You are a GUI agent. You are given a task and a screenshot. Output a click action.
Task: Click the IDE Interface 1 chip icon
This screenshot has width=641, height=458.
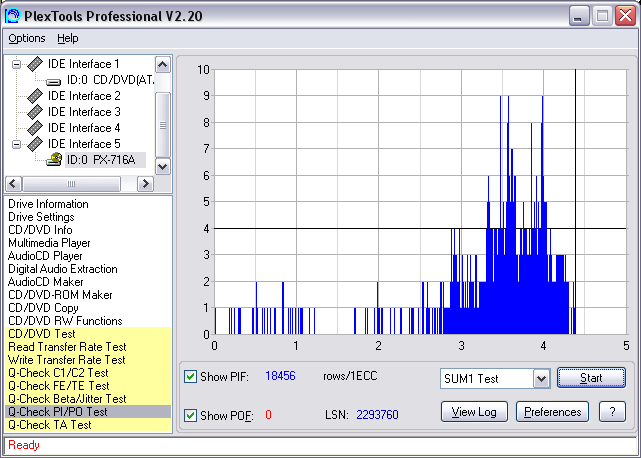click(x=35, y=64)
